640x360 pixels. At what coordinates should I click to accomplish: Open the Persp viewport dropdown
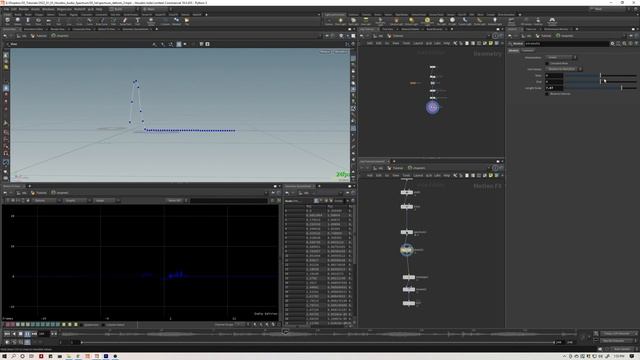coord(325,52)
